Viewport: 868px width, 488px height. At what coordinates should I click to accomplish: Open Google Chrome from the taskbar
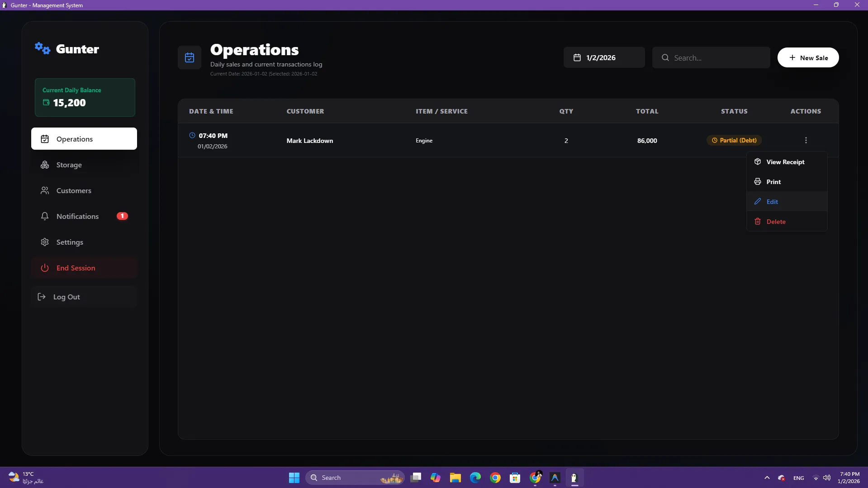coord(495,478)
